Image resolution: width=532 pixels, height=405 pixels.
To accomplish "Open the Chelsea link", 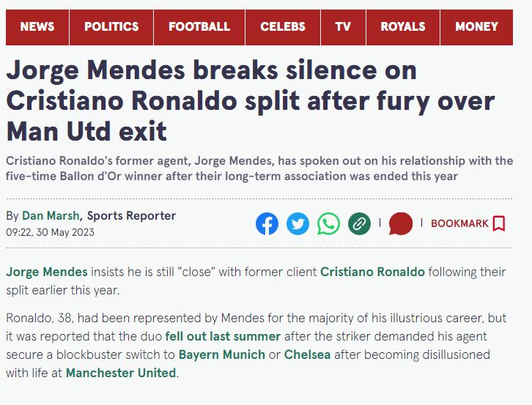I will [307, 354].
